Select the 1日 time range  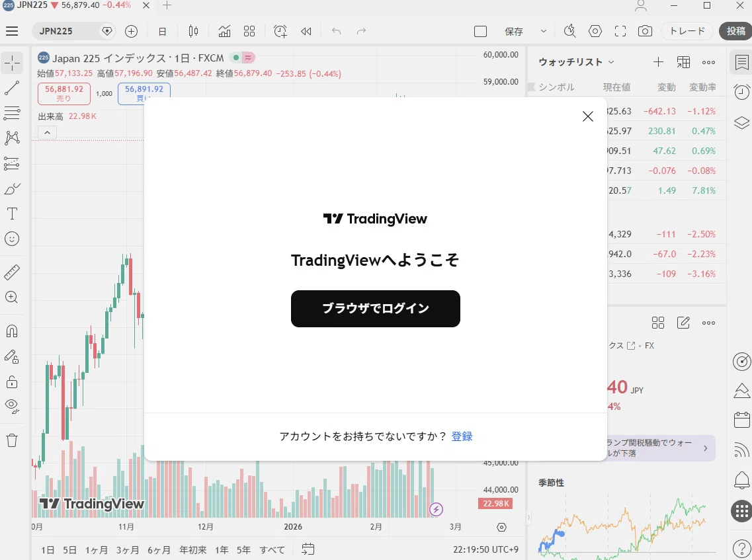[48, 550]
